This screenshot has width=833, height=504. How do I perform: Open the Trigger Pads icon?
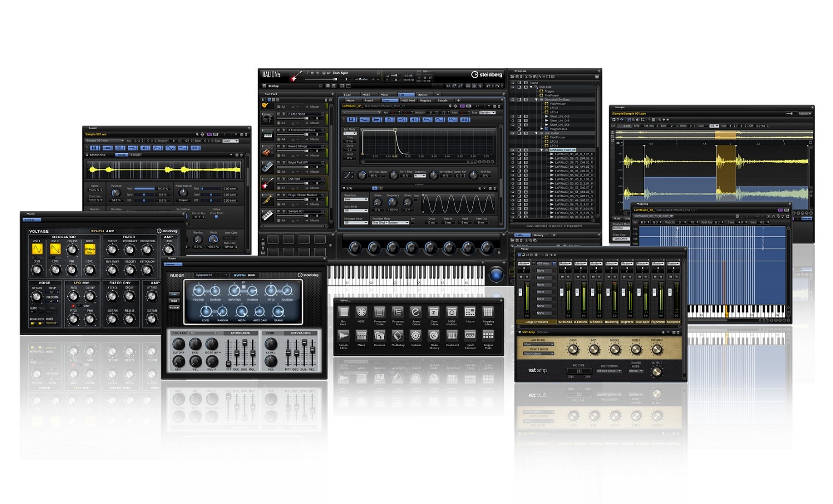(488, 335)
